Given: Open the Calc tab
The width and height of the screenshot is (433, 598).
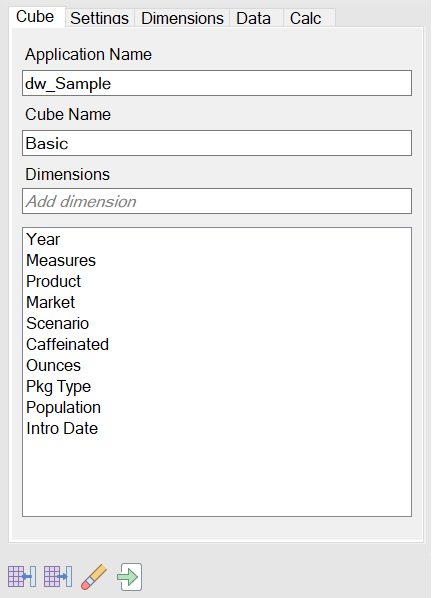Looking at the screenshot, I should pos(306,18).
